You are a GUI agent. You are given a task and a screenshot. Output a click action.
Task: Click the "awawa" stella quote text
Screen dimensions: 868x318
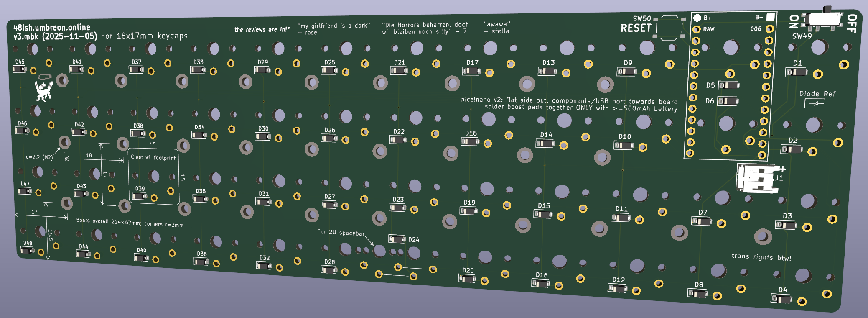(x=496, y=28)
